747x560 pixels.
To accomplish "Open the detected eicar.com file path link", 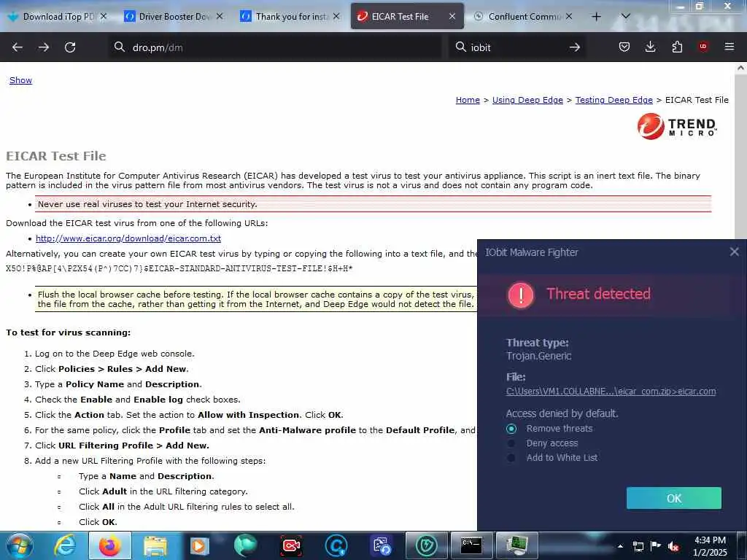I will pyautogui.click(x=611, y=392).
